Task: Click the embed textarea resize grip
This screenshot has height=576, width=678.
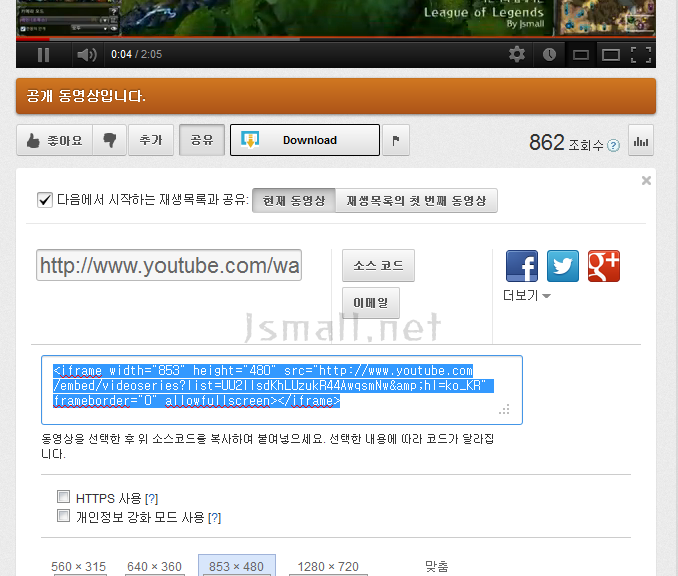Action: [x=504, y=410]
